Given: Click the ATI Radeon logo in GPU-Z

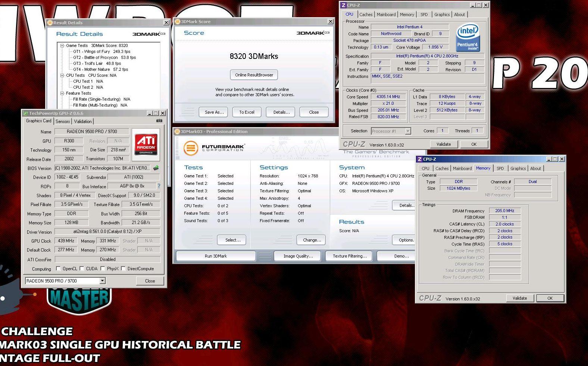Looking at the screenshot, I should click(146, 144).
